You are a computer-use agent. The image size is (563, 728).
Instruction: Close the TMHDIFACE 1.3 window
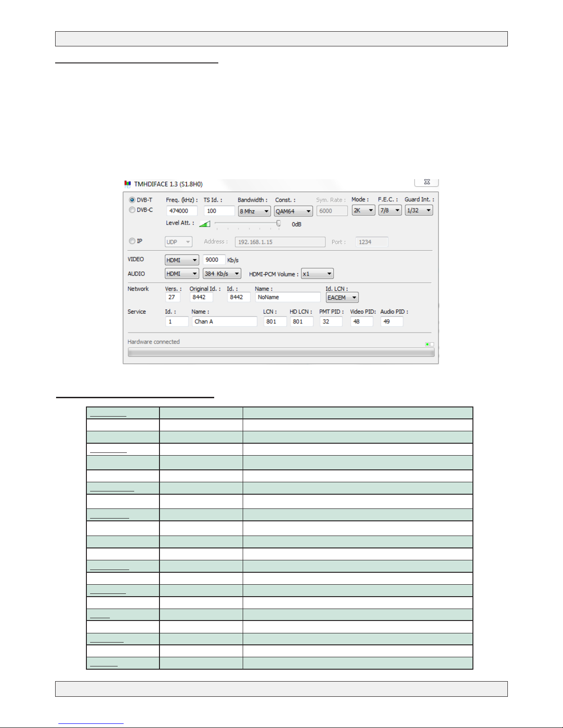pos(427,182)
